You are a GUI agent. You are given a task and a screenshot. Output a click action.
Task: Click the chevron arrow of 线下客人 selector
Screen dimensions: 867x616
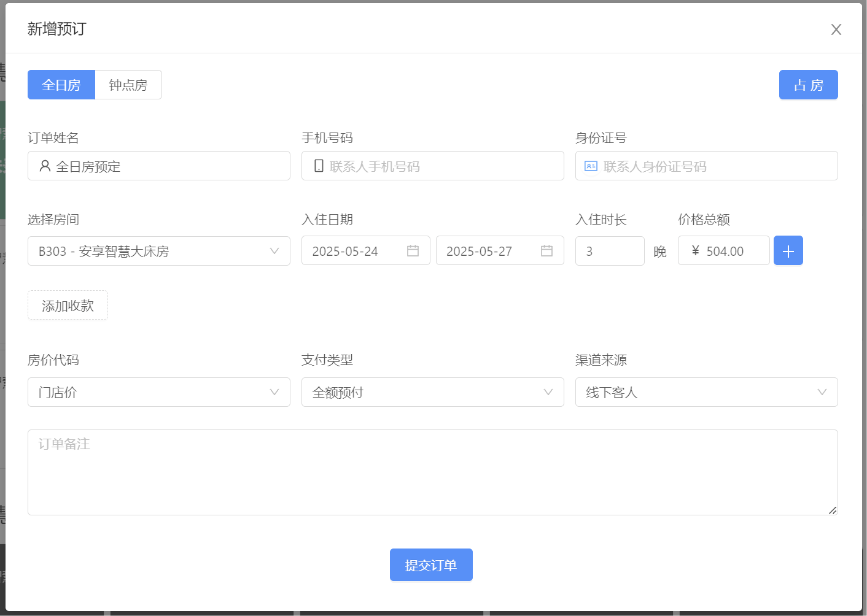tap(822, 392)
